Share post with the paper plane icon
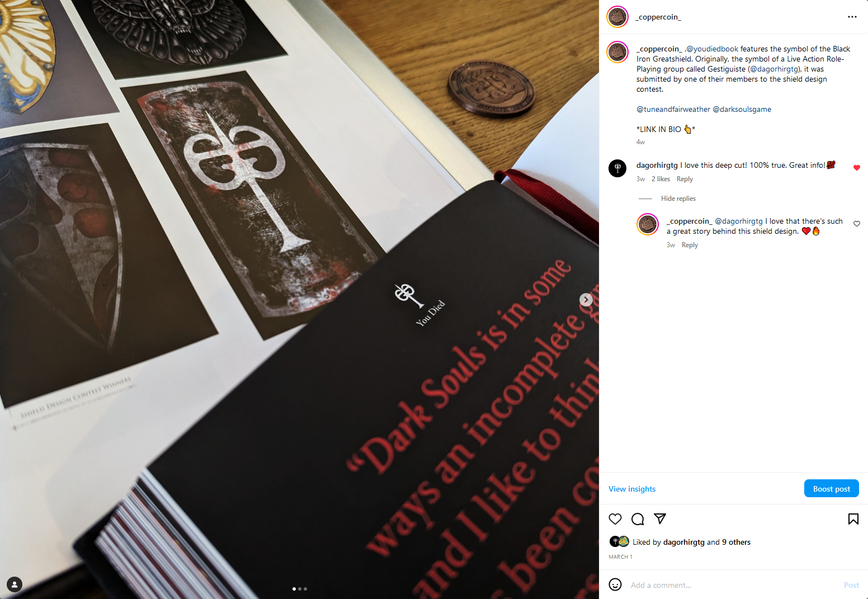 660,519
